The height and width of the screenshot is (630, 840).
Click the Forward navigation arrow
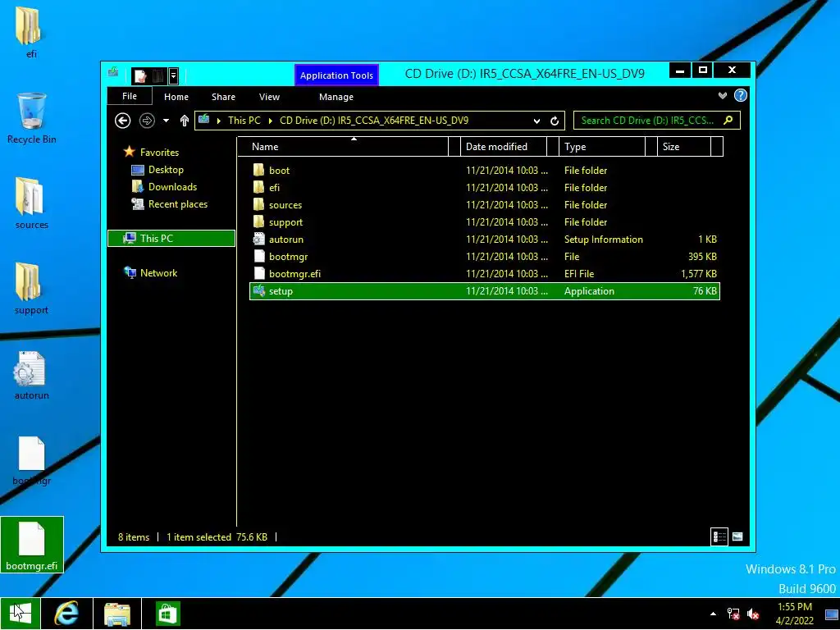(x=147, y=121)
